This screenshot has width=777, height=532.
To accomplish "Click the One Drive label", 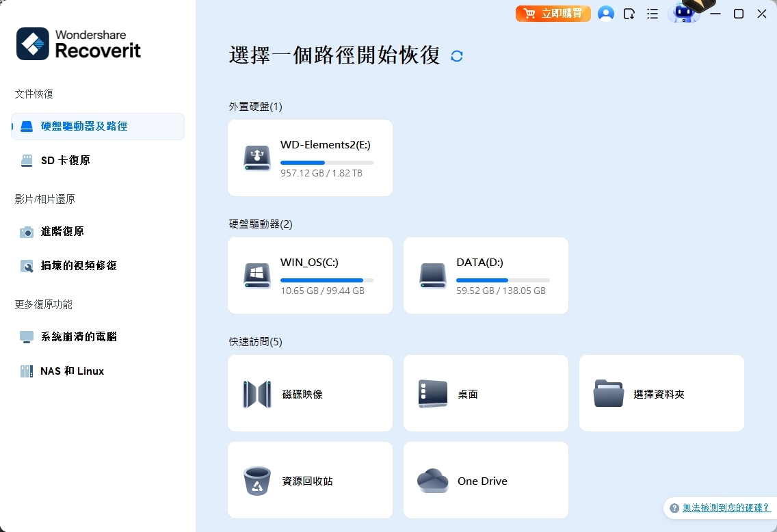I will pyautogui.click(x=483, y=481).
